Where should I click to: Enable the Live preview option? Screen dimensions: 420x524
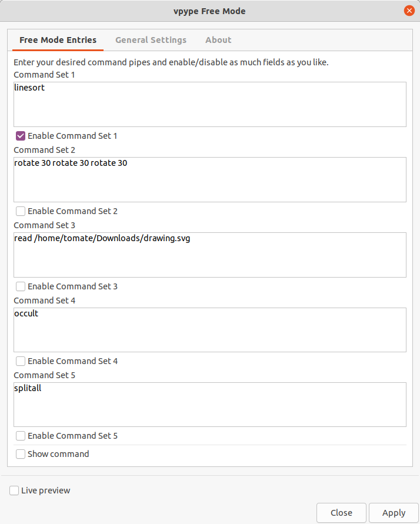coord(14,490)
